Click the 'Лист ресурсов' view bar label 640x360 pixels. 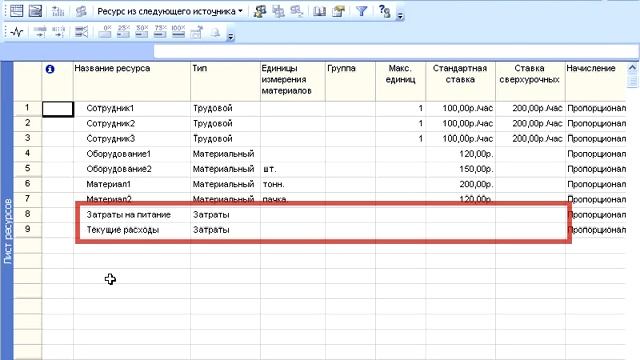(8, 231)
